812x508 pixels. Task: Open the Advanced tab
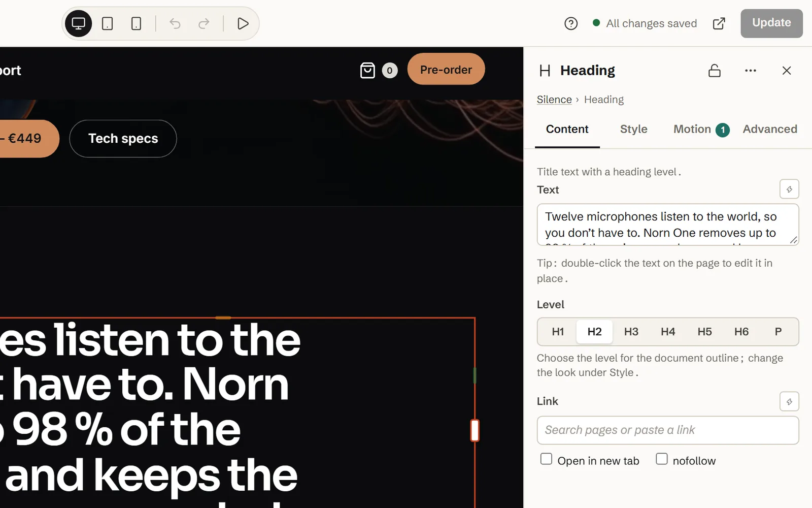click(770, 129)
